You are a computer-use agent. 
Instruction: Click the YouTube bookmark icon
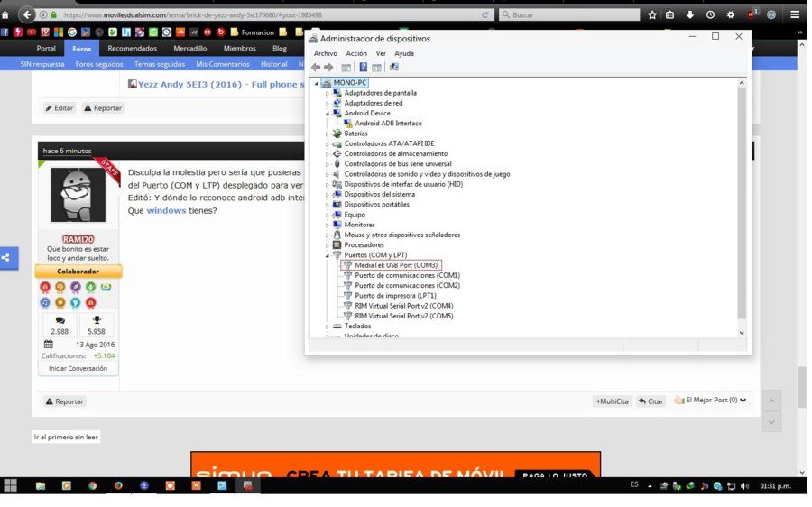[x=32, y=32]
